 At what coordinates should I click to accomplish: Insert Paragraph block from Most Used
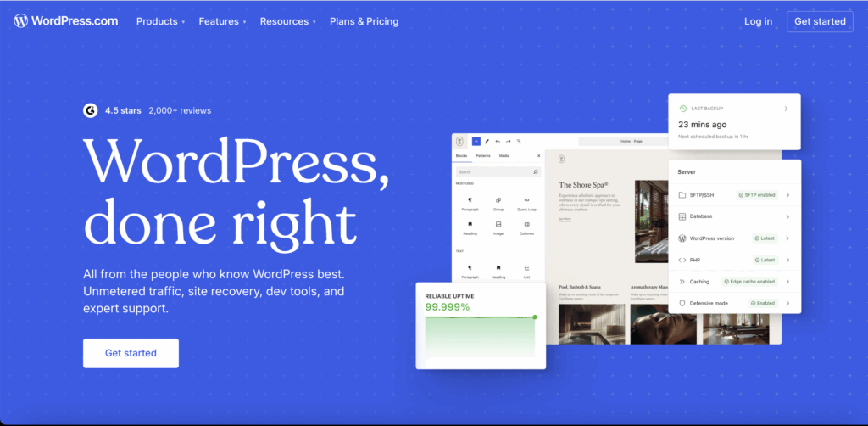(x=470, y=204)
